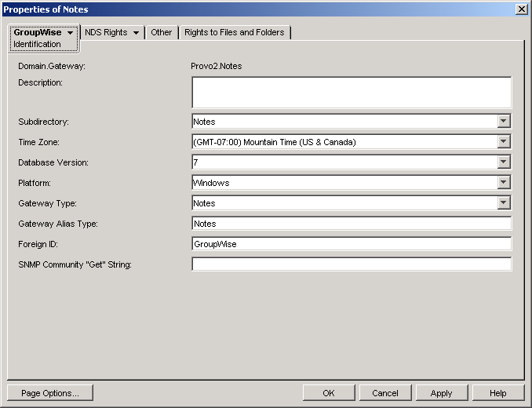Close the Properties of Notes dialog
The width and height of the screenshot is (532, 408).
[521, 9]
